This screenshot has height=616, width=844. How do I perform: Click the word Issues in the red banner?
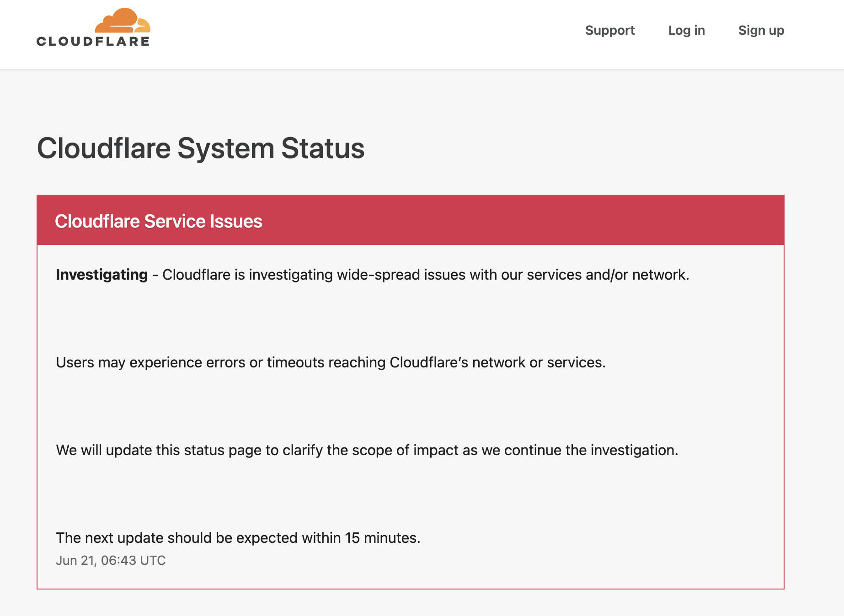coord(236,221)
